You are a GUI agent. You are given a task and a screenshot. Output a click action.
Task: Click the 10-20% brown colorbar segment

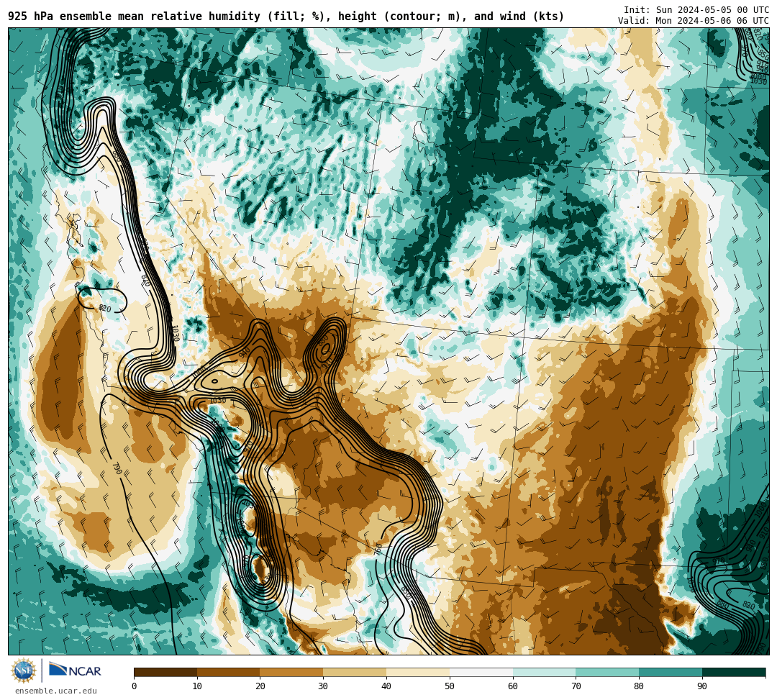(229, 672)
